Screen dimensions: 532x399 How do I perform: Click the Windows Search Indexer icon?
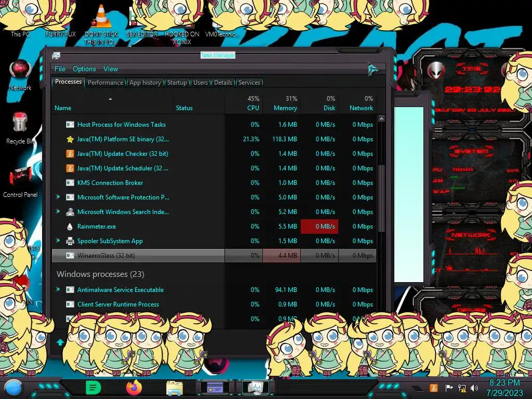pyautogui.click(x=70, y=212)
